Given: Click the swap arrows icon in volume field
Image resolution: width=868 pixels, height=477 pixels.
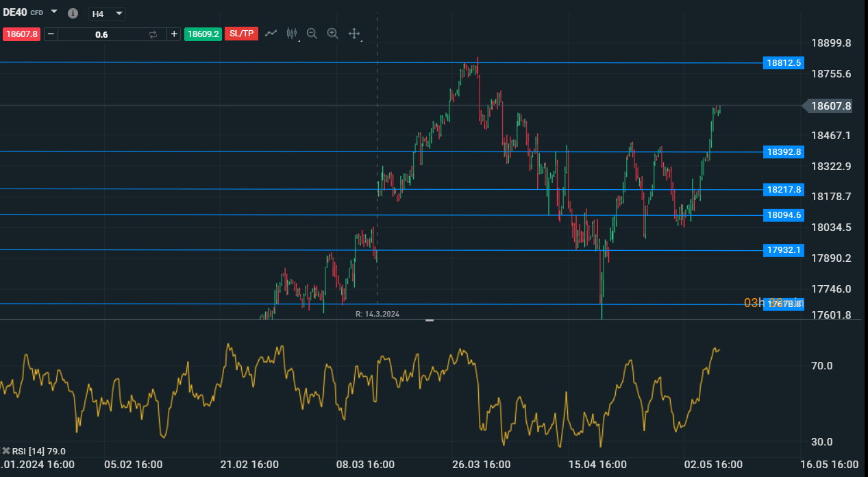Looking at the screenshot, I should click(153, 34).
